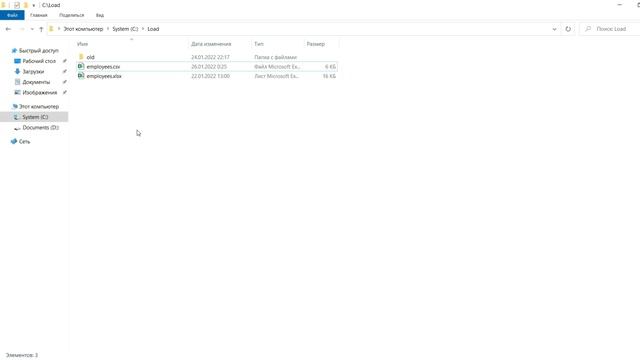640x360 pixels.
Task: Select System (C:) drive in navigation pane
Action: click(35, 117)
